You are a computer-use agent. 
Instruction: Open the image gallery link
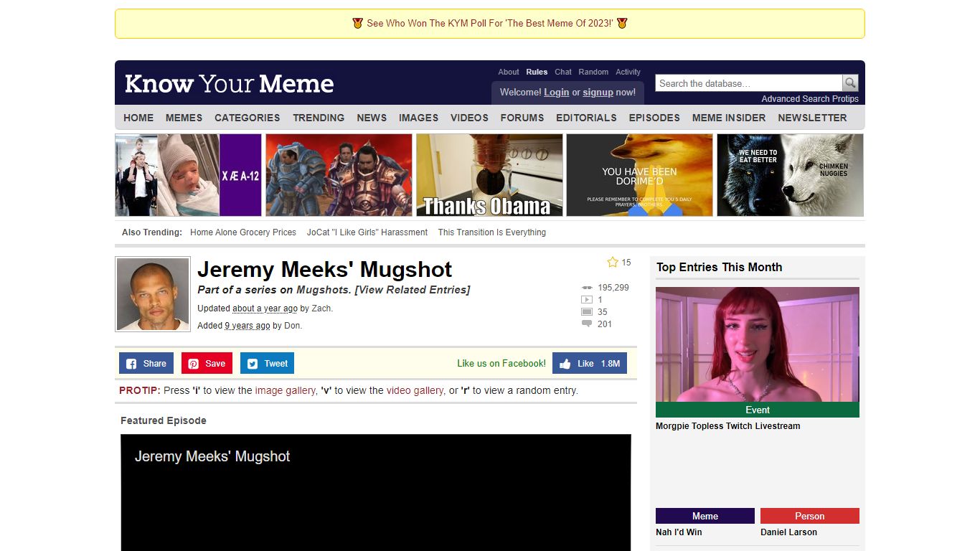(285, 391)
